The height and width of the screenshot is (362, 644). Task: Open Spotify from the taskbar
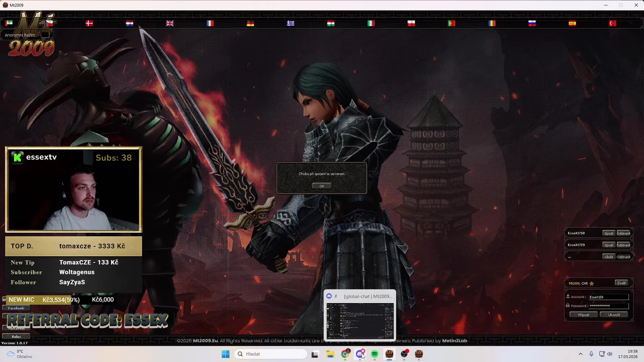point(375,354)
